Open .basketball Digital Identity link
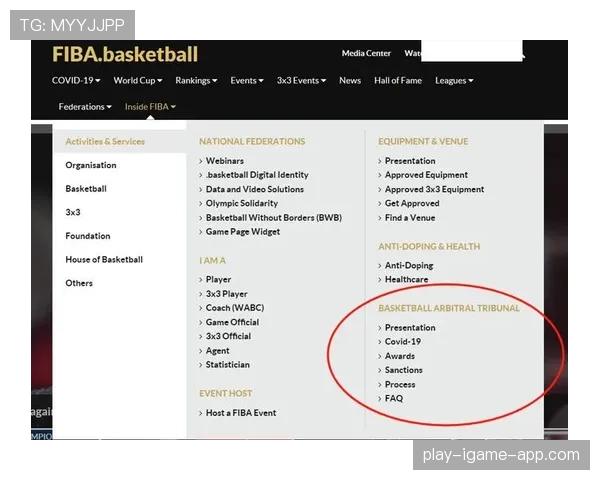Screen dimensions: 600x480 click(x=257, y=175)
